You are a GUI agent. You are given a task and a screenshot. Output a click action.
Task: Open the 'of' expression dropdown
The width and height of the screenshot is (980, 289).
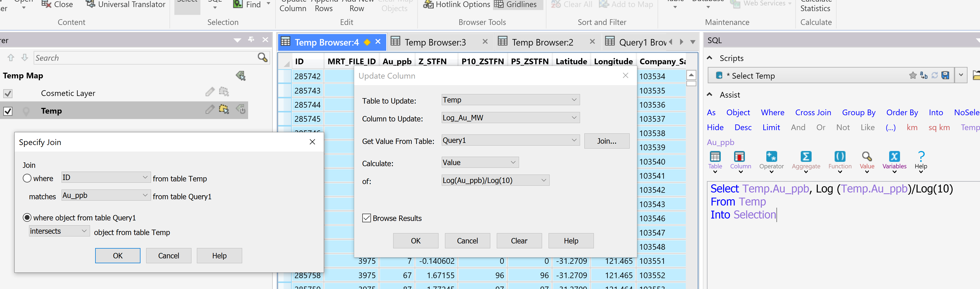pyautogui.click(x=495, y=180)
